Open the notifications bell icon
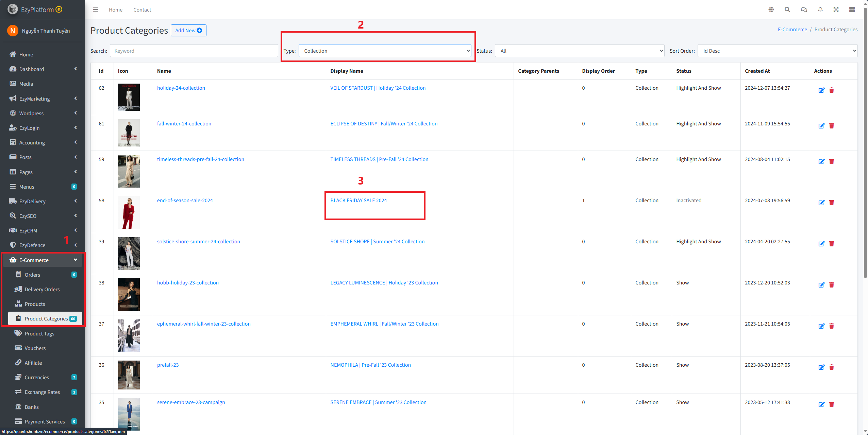 [820, 10]
